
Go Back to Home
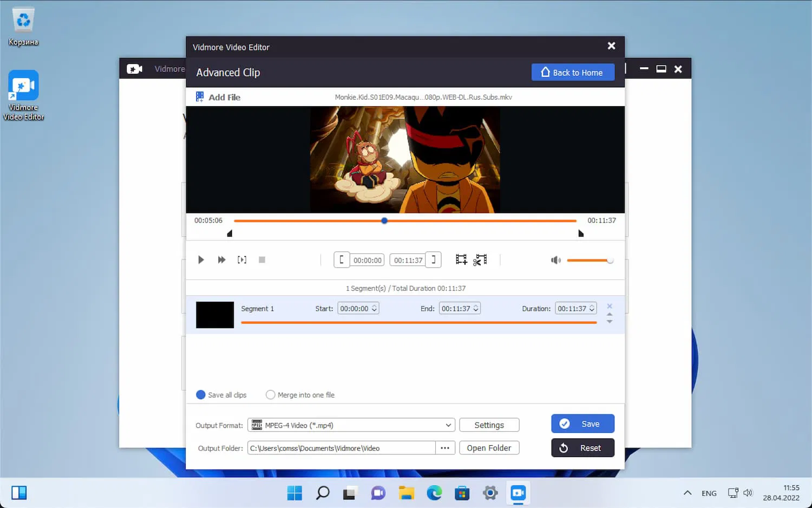[x=573, y=73]
